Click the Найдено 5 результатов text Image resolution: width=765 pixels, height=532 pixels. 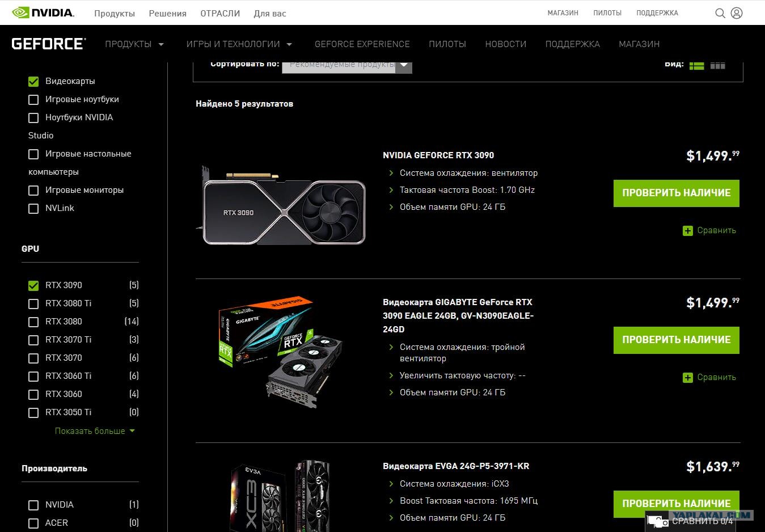(244, 104)
